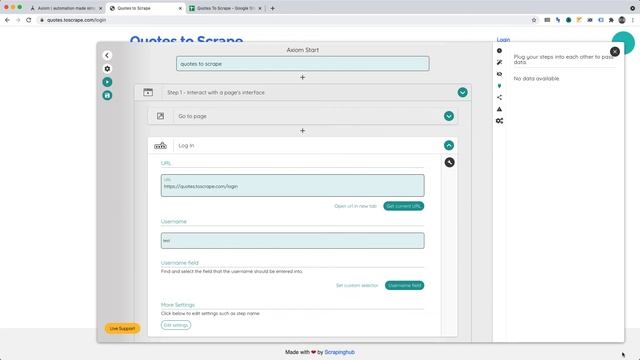Screen dimensions: 640x360
Task: Click the Log in step title
Action: tap(186, 146)
